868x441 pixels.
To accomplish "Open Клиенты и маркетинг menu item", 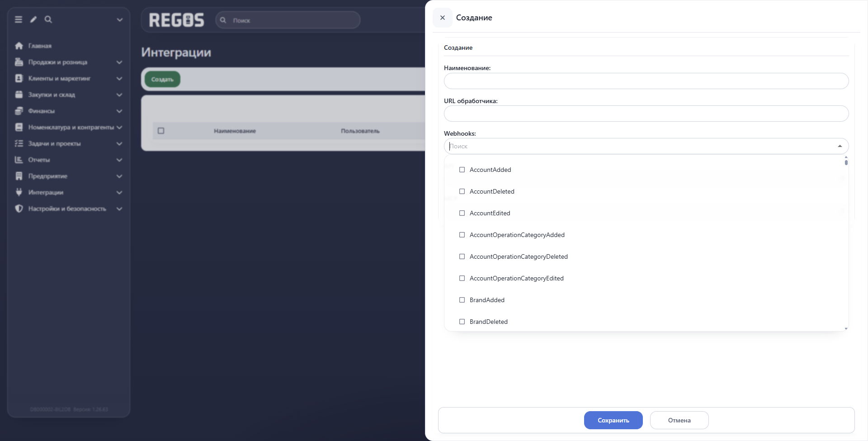I will 69,78.
